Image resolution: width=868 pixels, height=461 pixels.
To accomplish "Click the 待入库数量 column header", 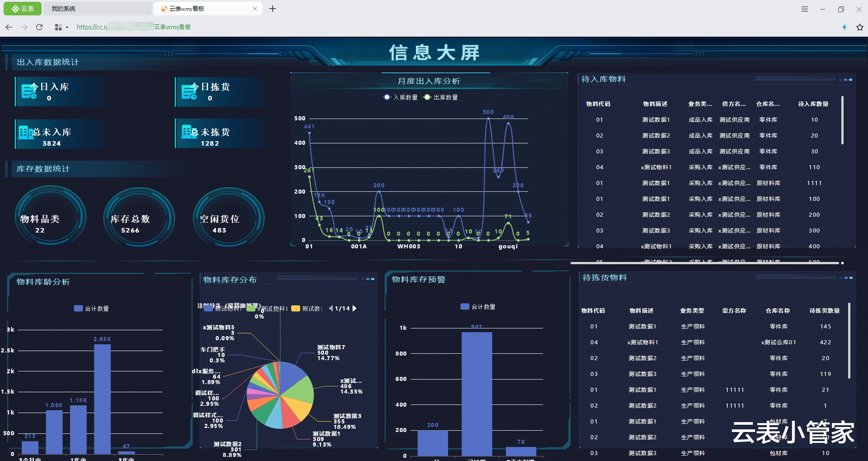I will (813, 104).
